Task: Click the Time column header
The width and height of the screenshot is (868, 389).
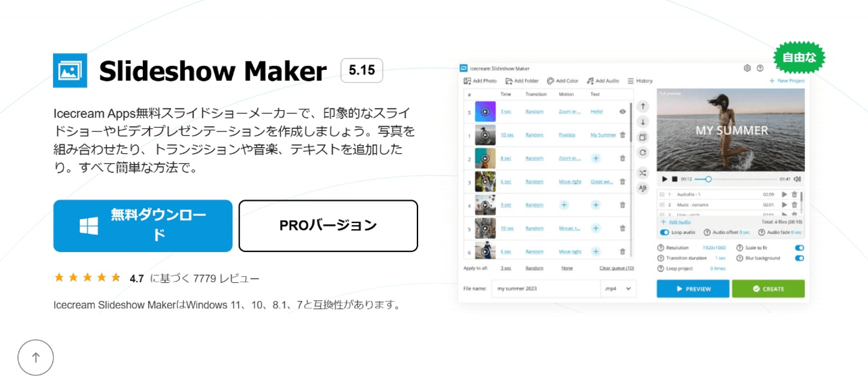Action: tap(505, 94)
